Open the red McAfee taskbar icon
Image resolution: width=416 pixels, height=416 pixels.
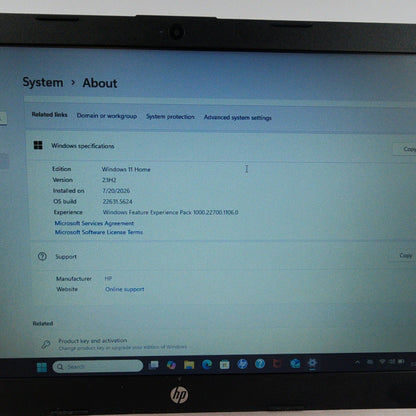tap(277, 363)
